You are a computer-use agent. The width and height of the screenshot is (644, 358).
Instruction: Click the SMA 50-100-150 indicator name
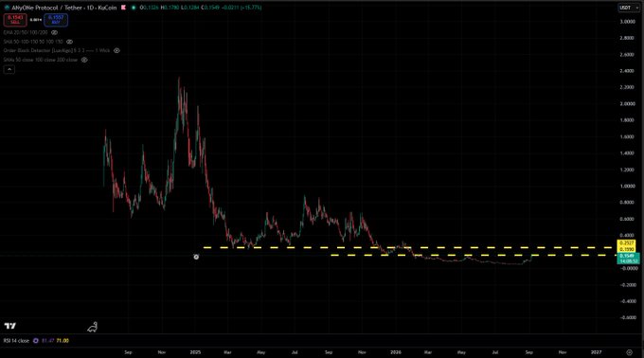pos(33,42)
